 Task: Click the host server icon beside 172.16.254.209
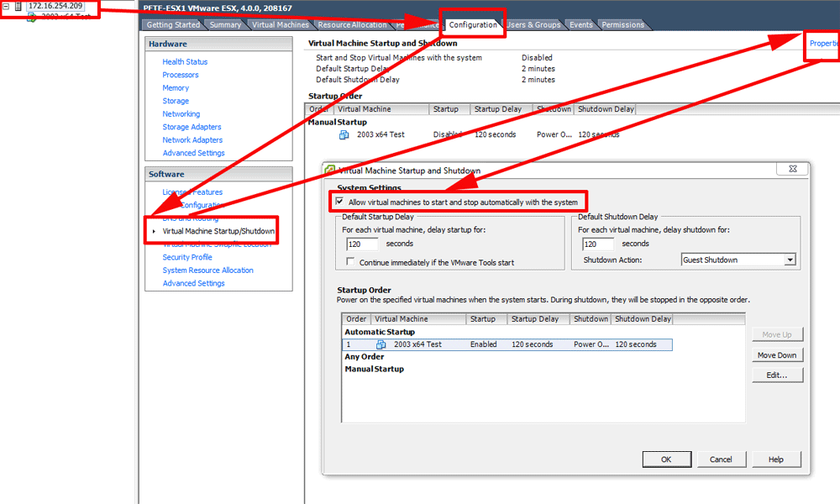coord(18,6)
